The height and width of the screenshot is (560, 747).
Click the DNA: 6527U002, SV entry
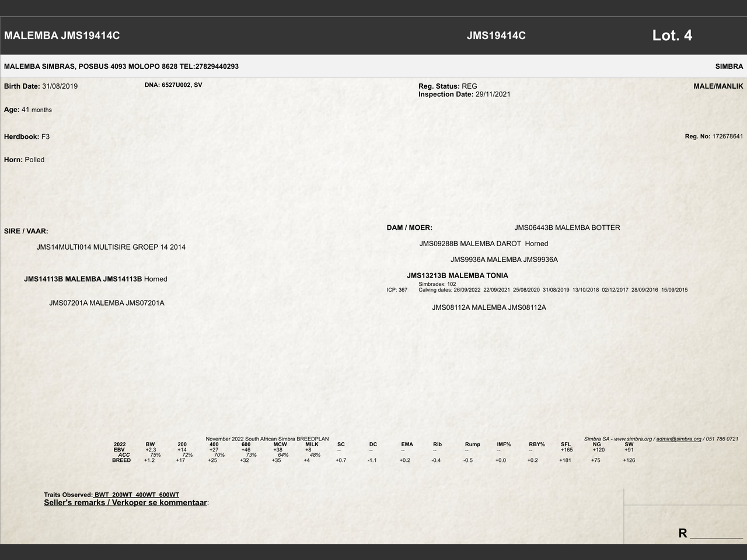pyautogui.click(x=173, y=85)
